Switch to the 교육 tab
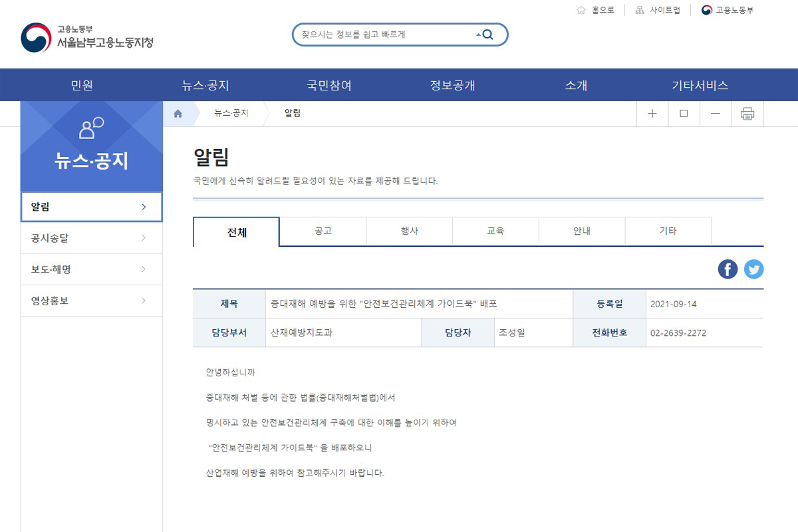The width and height of the screenshot is (798, 532). click(495, 231)
